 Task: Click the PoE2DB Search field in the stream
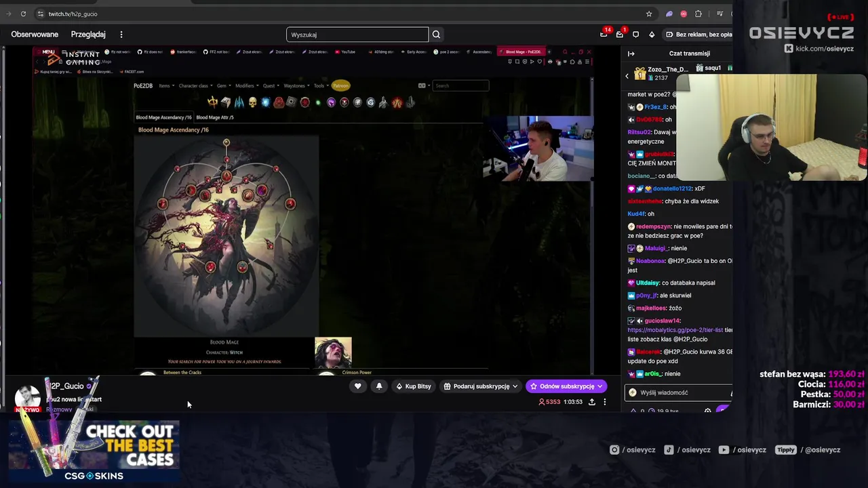pos(461,86)
